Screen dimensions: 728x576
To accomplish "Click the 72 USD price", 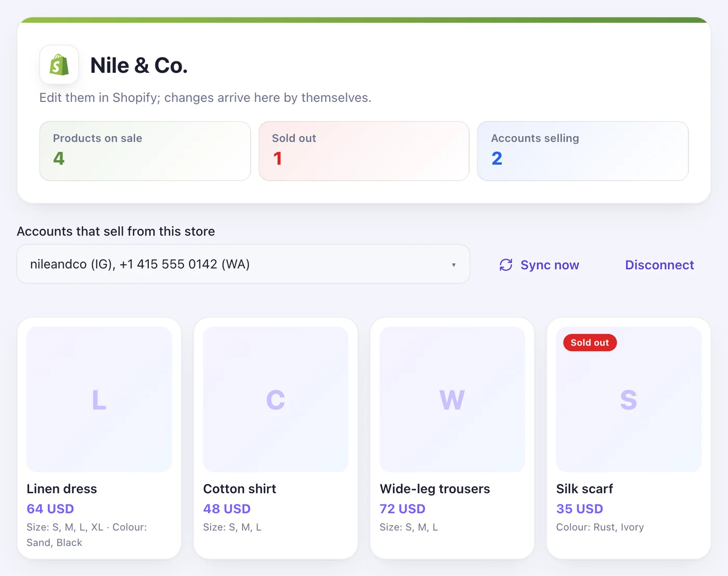I will point(402,509).
